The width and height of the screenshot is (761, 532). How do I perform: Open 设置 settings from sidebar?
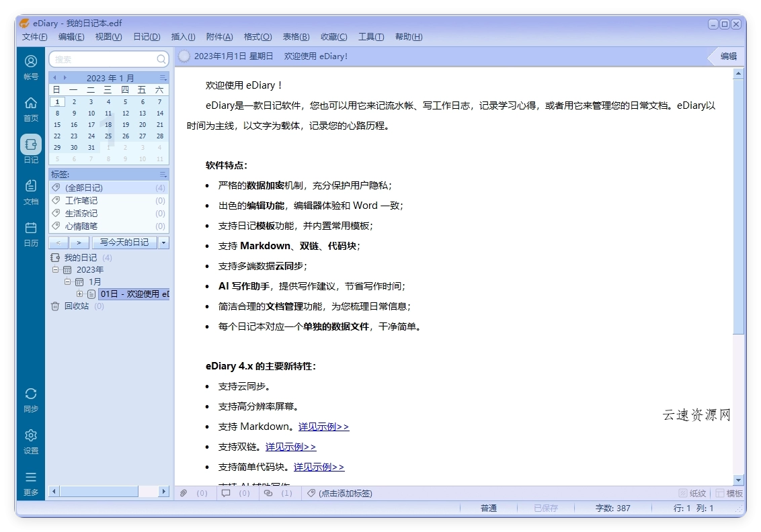tap(31, 441)
